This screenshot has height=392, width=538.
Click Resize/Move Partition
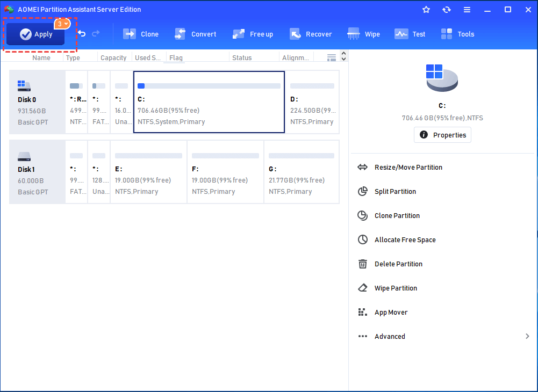point(408,168)
